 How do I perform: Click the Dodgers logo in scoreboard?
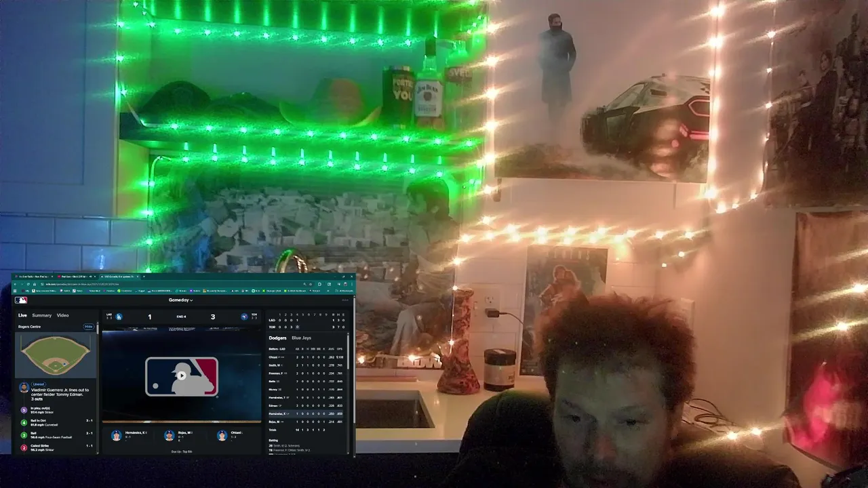(x=119, y=317)
